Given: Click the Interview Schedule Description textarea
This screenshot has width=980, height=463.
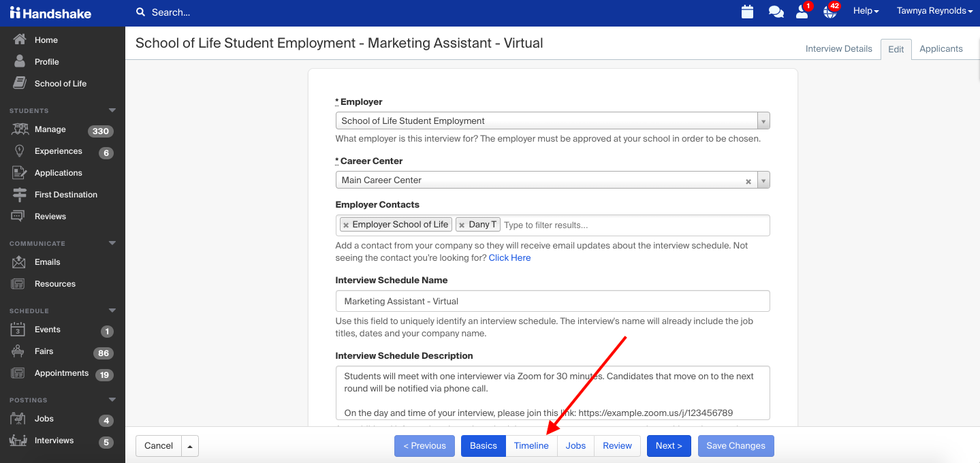Looking at the screenshot, I should point(552,393).
